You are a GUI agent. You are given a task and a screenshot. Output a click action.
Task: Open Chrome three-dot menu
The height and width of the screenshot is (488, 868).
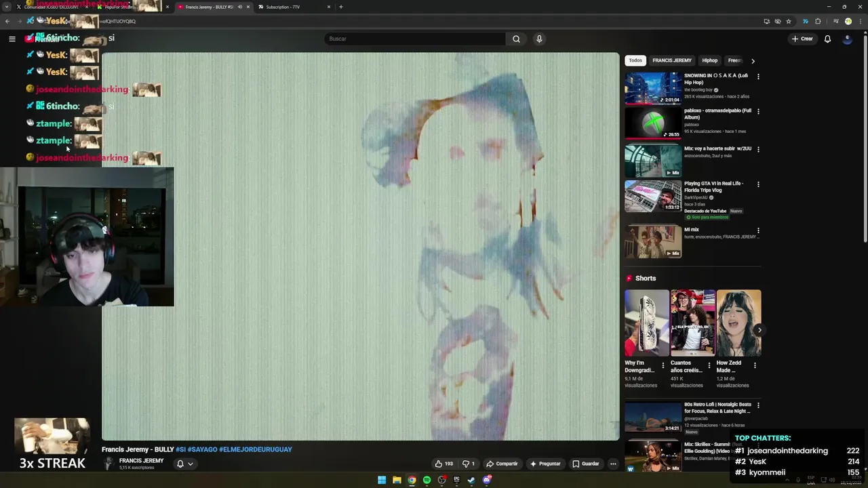861,21
